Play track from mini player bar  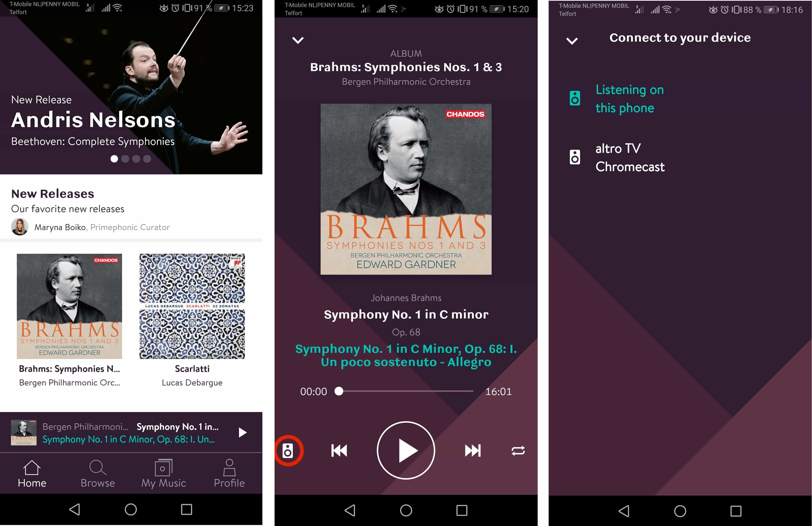tap(243, 432)
